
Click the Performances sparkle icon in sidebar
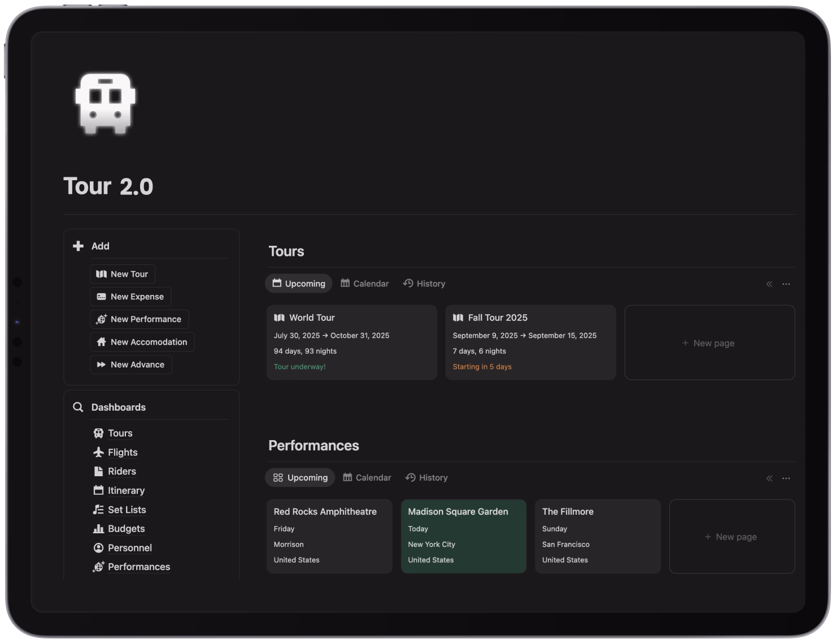[98, 567]
